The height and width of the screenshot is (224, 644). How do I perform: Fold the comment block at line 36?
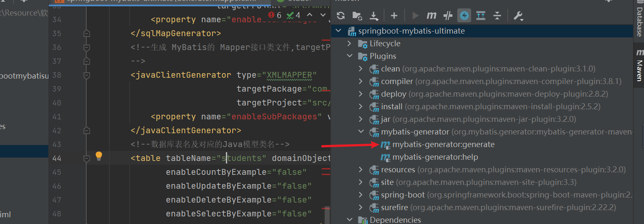(x=87, y=47)
